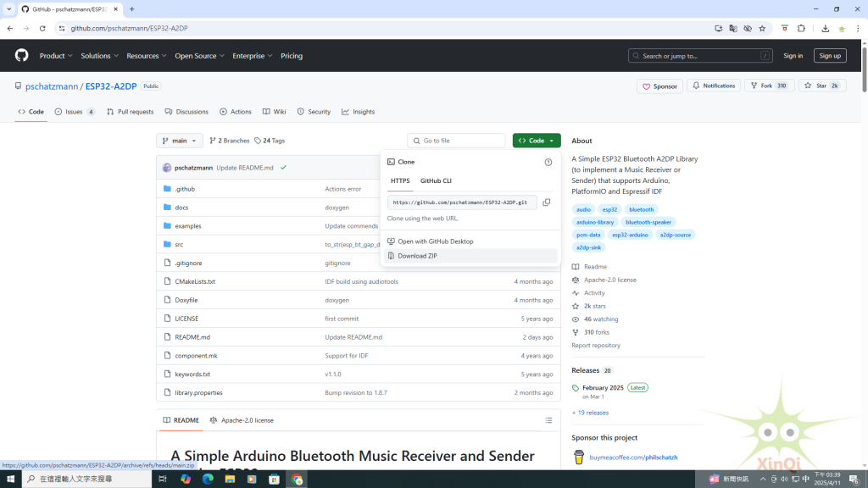Click Open with GitHub Desktop
The image size is (868, 488).
click(470, 241)
